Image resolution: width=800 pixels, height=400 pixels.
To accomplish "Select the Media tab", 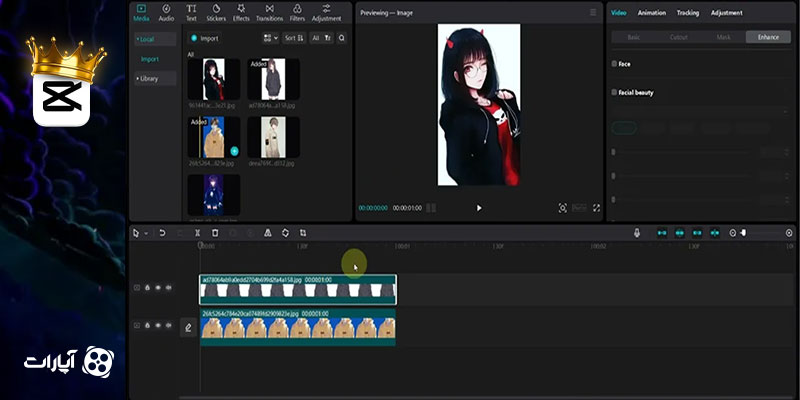I will tap(141, 13).
